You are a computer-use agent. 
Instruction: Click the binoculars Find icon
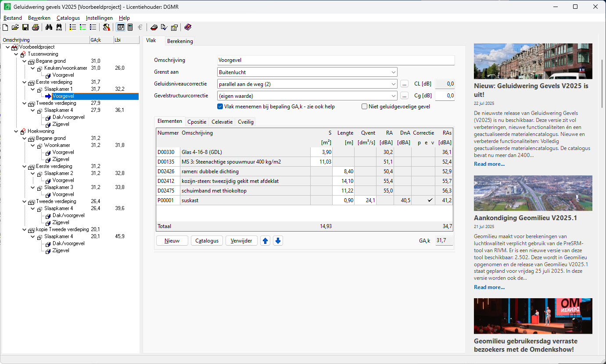coord(49,27)
